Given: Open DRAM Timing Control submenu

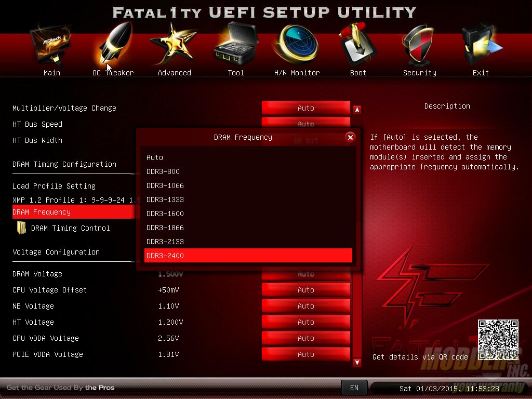Looking at the screenshot, I should click(71, 228).
